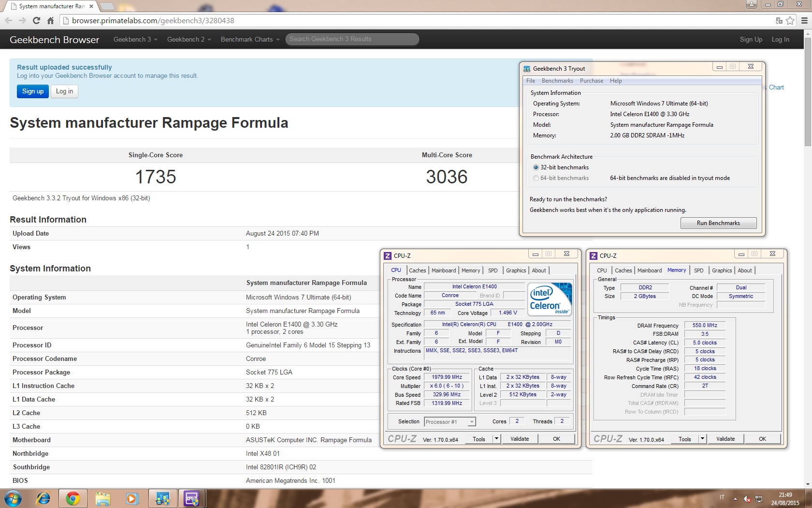Click OK button in right CPU-Z
This screenshot has height=508, width=812.
pyautogui.click(x=762, y=439)
